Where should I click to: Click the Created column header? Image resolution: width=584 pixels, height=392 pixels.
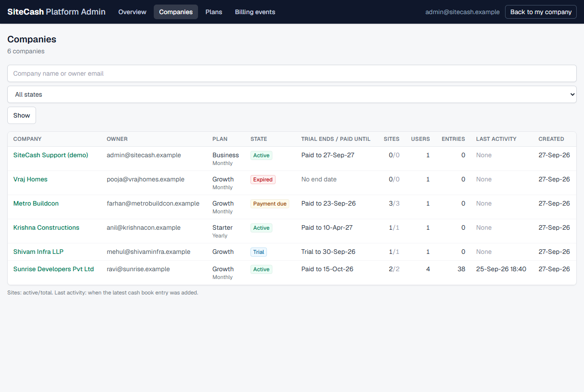tap(551, 139)
